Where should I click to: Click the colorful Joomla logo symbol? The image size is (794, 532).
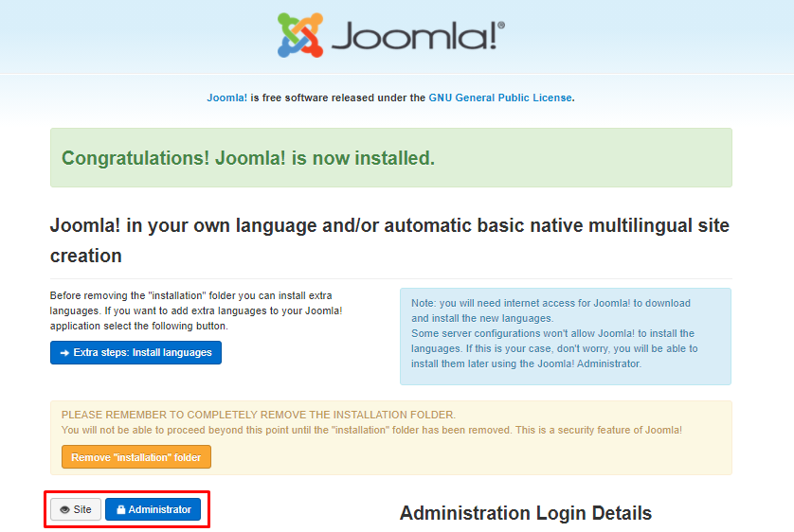300,35
